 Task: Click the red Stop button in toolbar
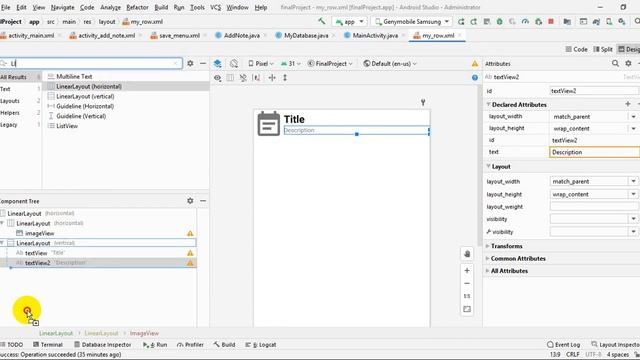point(551,21)
